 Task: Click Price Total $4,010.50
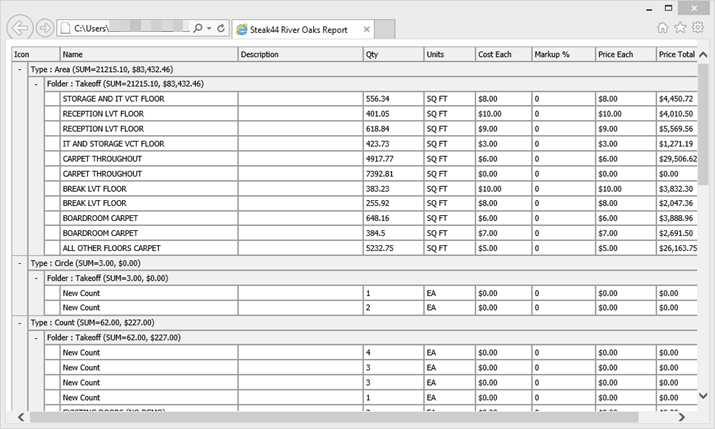click(676, 114)
